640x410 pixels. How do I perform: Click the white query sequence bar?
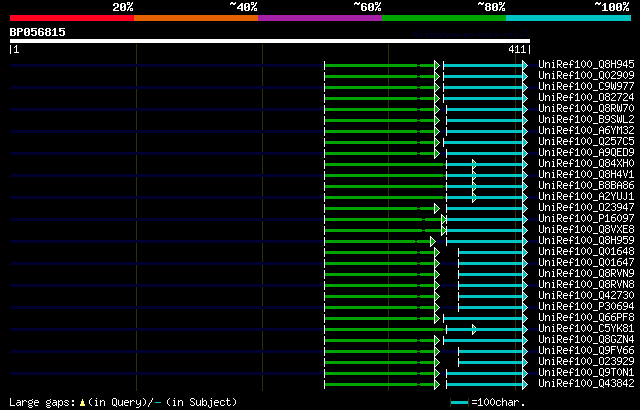(x=270, y=41)
